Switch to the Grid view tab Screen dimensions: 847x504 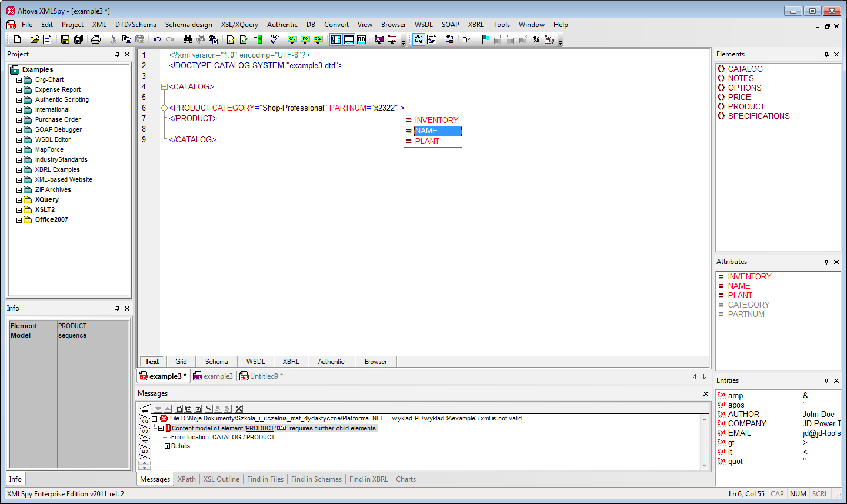pyautogui.click(x=181, y=362)
